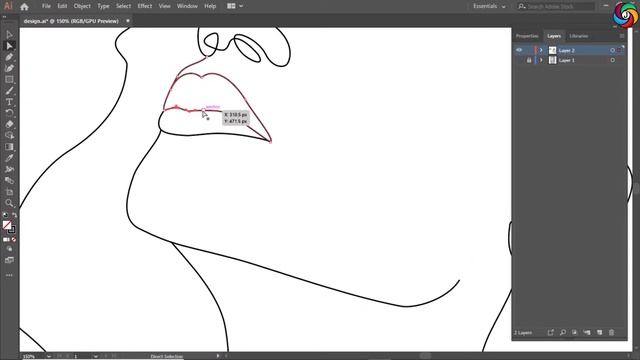Click the Locate Object magnifier icon
This screenshot has height=360, width=640.
[x=563, y=333]
